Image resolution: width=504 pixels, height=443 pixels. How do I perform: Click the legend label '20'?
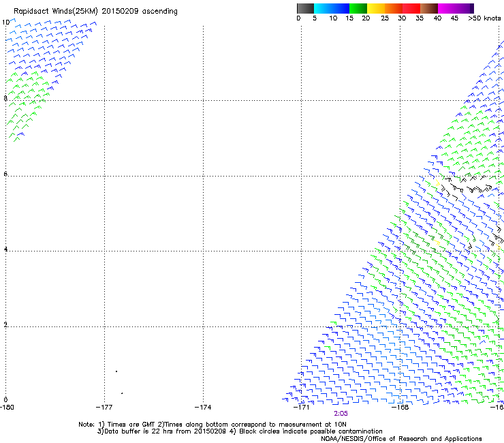point(366,18)
